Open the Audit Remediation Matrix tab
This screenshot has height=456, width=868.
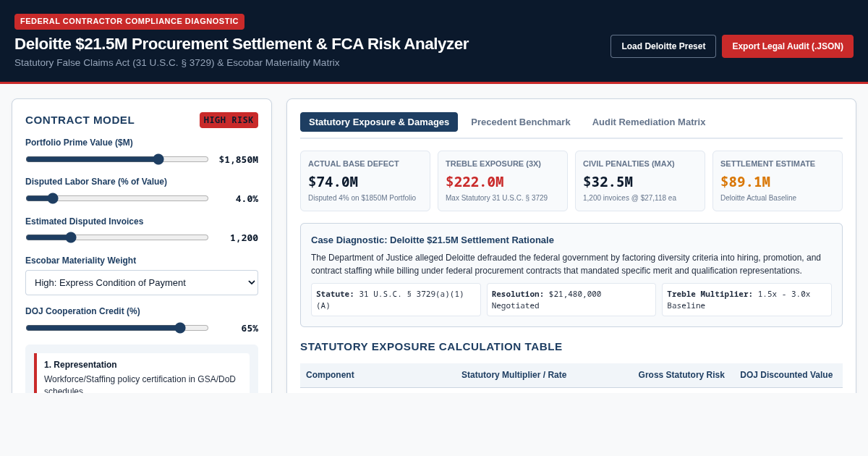click(x=649, y=122)
